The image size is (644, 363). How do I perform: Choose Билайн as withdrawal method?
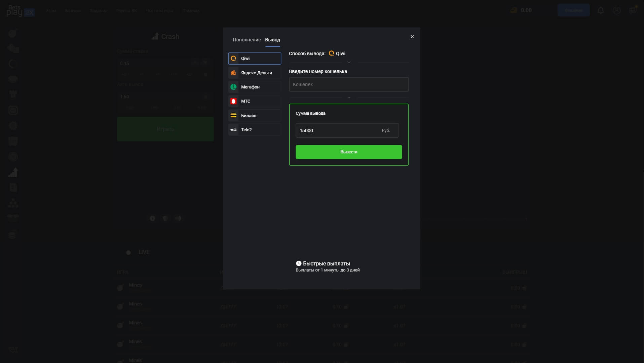(255, 115)
